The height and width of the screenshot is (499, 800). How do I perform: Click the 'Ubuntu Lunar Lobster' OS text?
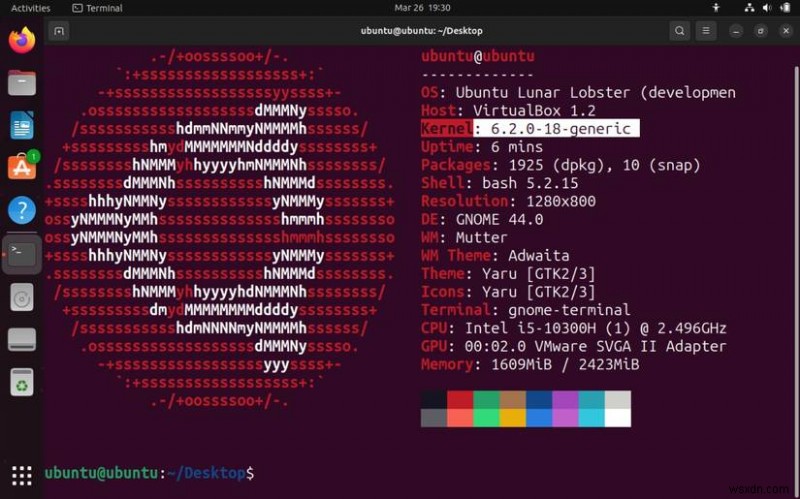[x=543, y=92]
